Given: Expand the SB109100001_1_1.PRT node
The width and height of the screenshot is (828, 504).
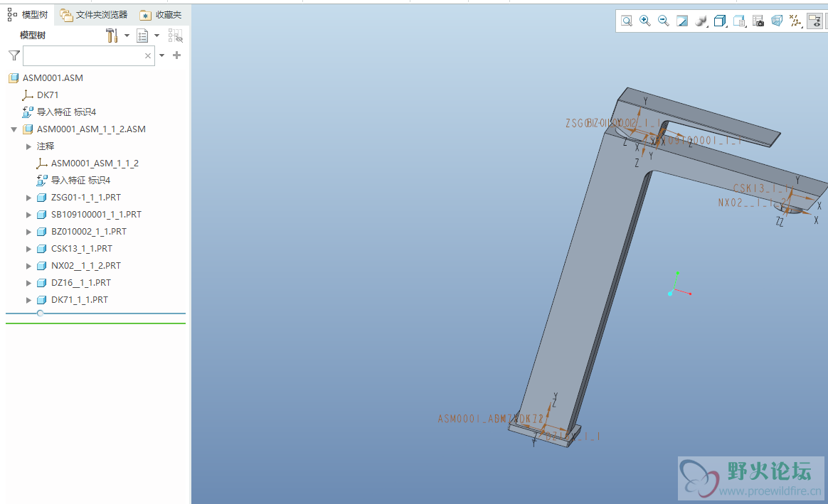Looking at the screenshot, I should click(28, 215).
